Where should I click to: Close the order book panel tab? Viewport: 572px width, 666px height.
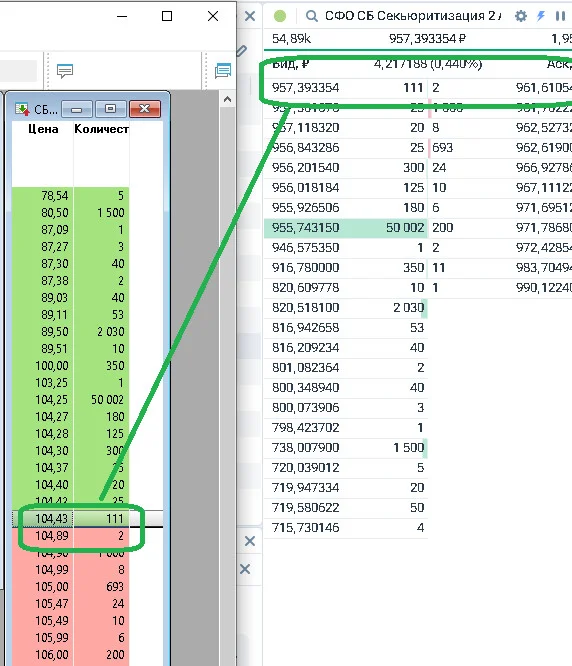pyautogui.click(x=250, y=16)
